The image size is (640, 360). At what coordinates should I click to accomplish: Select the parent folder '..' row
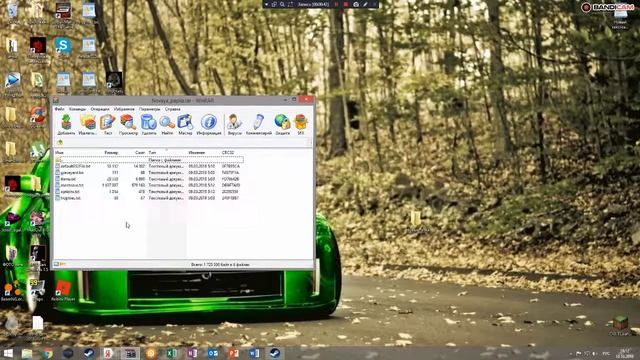[x=149, y=160]
